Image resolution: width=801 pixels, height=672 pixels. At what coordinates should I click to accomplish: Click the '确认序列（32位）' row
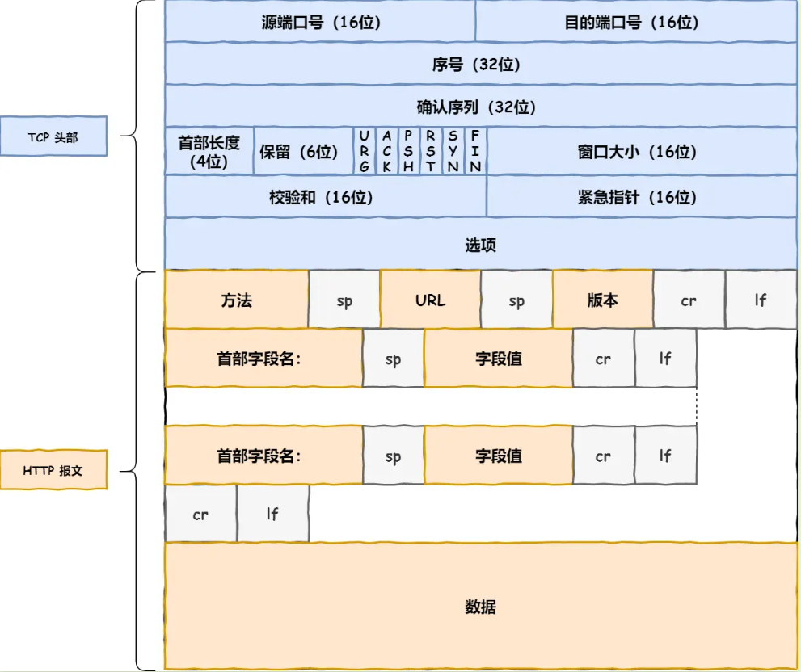pos(481,106)
